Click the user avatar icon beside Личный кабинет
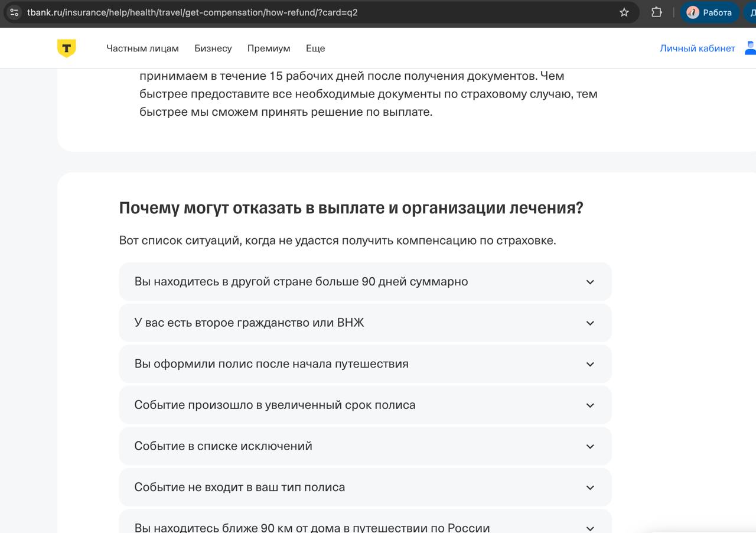The height and width of the screenshot is (533, 756). (x=750, y=48)
